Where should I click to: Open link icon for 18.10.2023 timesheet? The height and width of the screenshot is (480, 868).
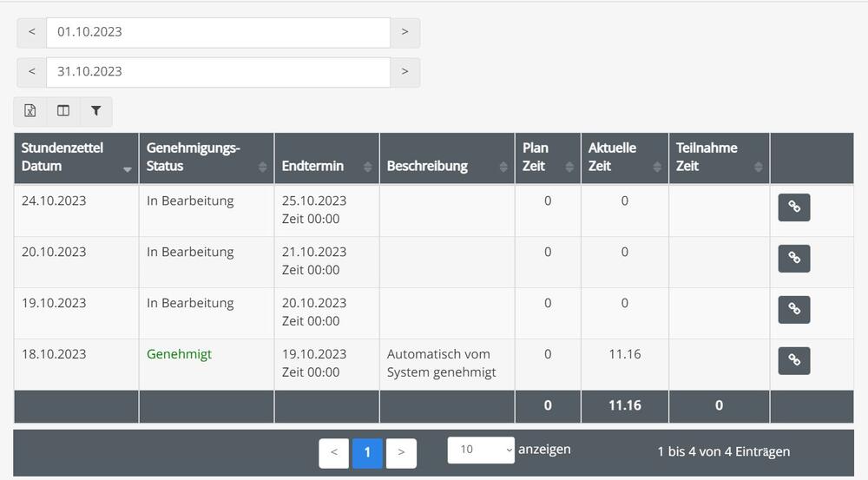click(794, 360)
